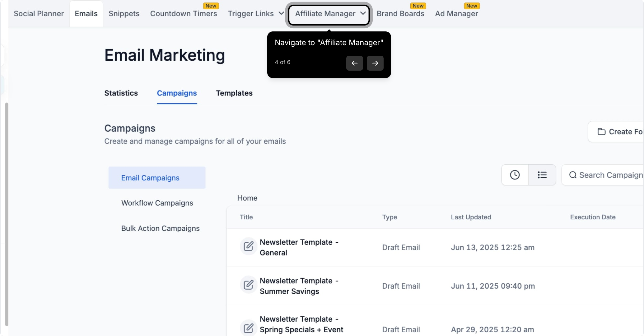Click edit icon for Spring Specials newsletter
The image size is (644, 336).
(x=249, y=328)
